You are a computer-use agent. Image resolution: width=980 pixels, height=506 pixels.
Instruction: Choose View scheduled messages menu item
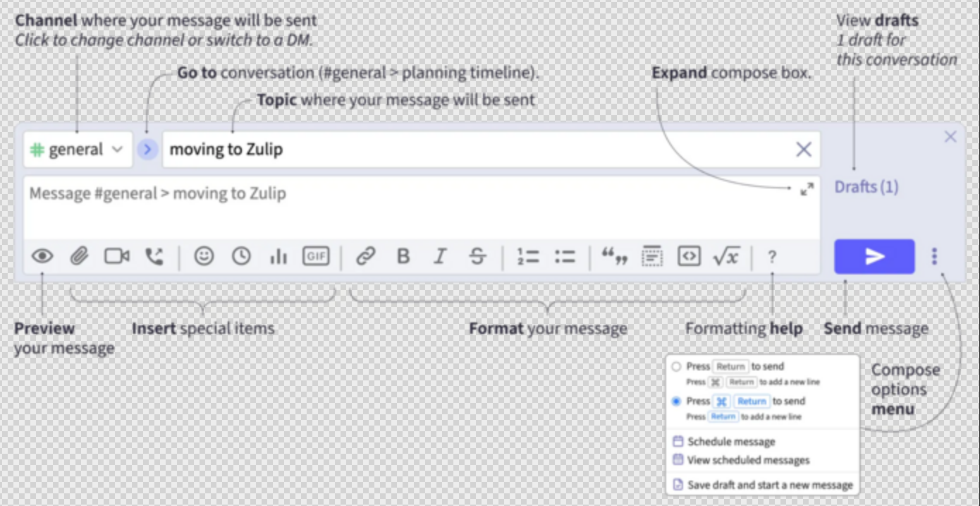(741, 460)
